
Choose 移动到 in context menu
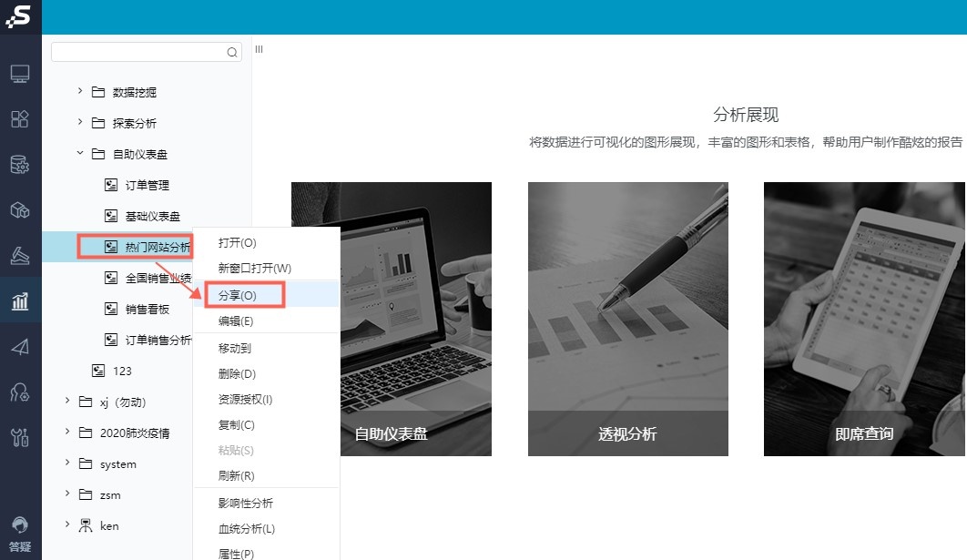pyautogui.click(x=267, y=349)
